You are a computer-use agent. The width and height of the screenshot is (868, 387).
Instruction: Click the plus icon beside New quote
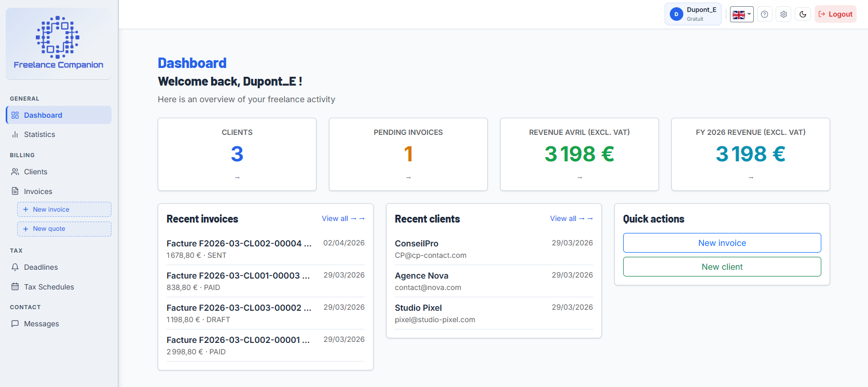25,229
